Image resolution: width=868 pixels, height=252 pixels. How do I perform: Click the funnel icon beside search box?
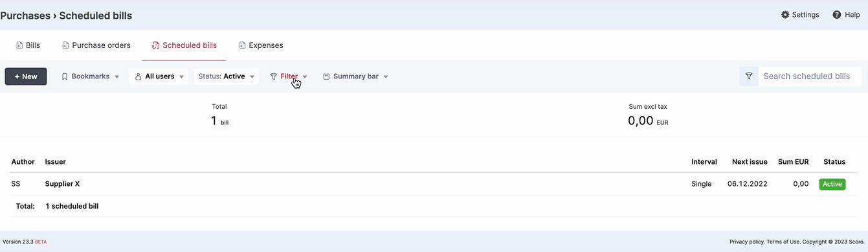749,76
